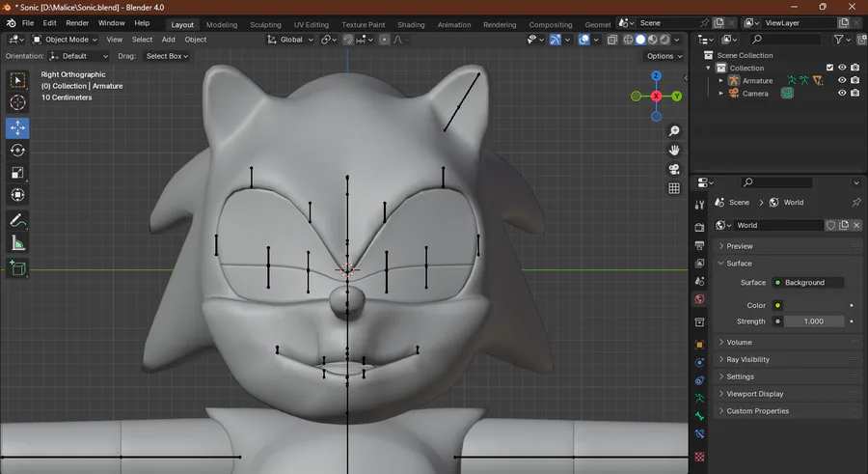Click the Z axis on the navigation gizmo
Screen dimensions: 868x474
click(656, 76)
